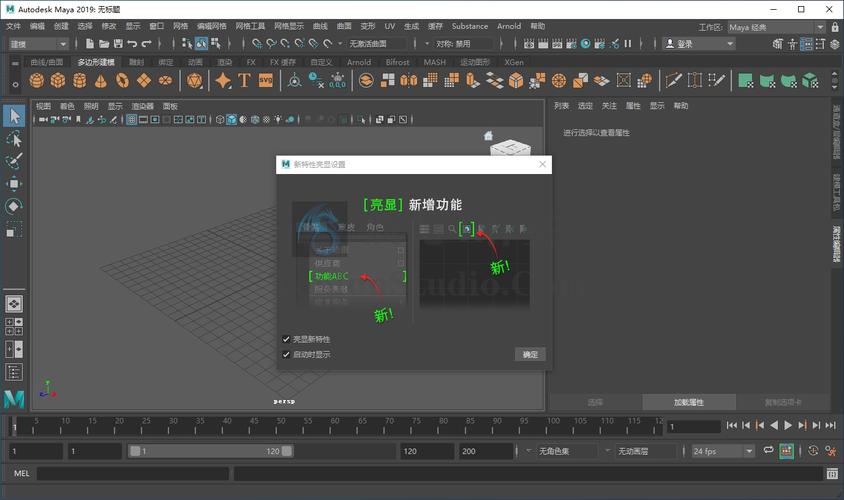Choose the Move tool in toolbox

pos(14,184)
